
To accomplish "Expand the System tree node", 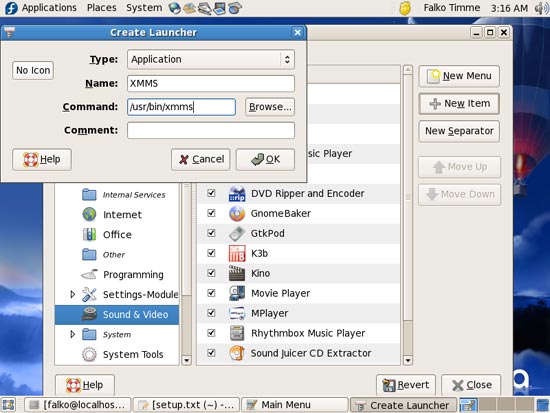I will click(72, 334).
